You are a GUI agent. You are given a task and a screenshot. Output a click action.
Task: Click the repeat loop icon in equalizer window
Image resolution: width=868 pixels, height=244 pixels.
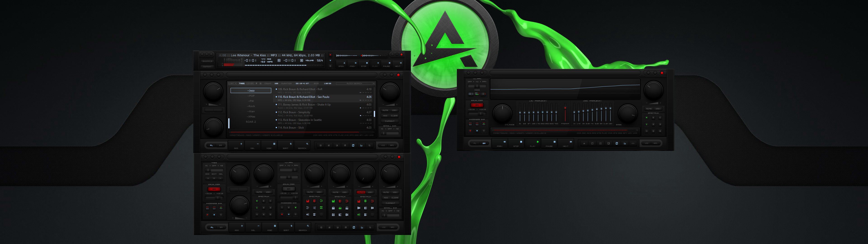click(617, 143)
